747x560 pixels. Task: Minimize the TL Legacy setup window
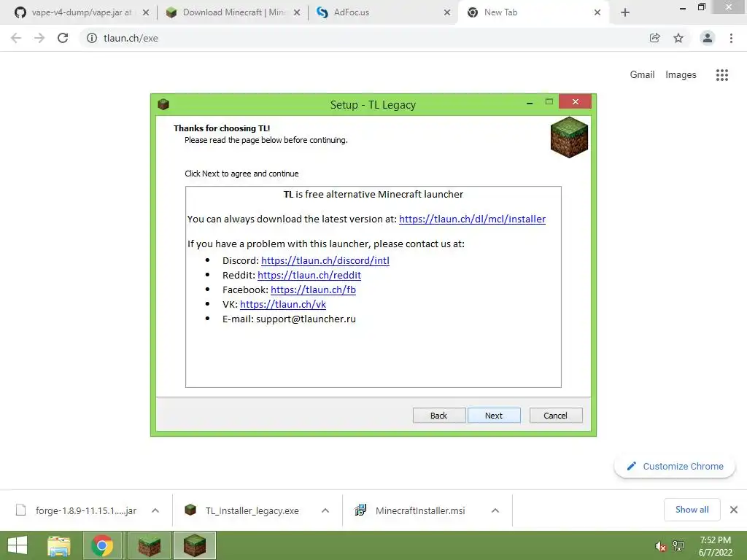pos(530,103)
